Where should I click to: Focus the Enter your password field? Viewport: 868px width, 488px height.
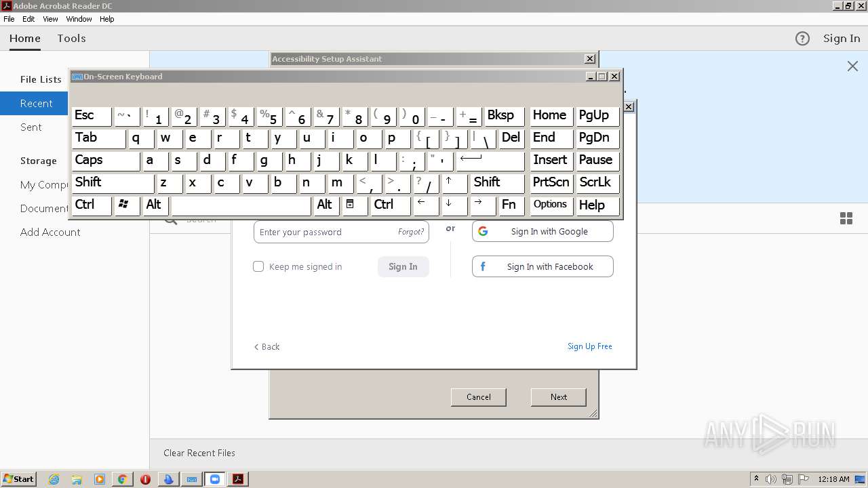[x=341, y=232]
